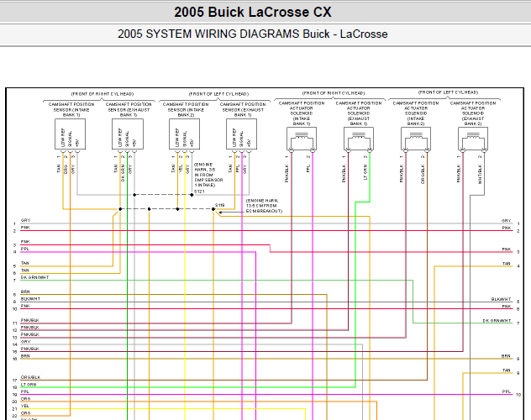Click the vertical LT GRN wire label
Viewport: 531px width, 420px height.
(365, 172)
